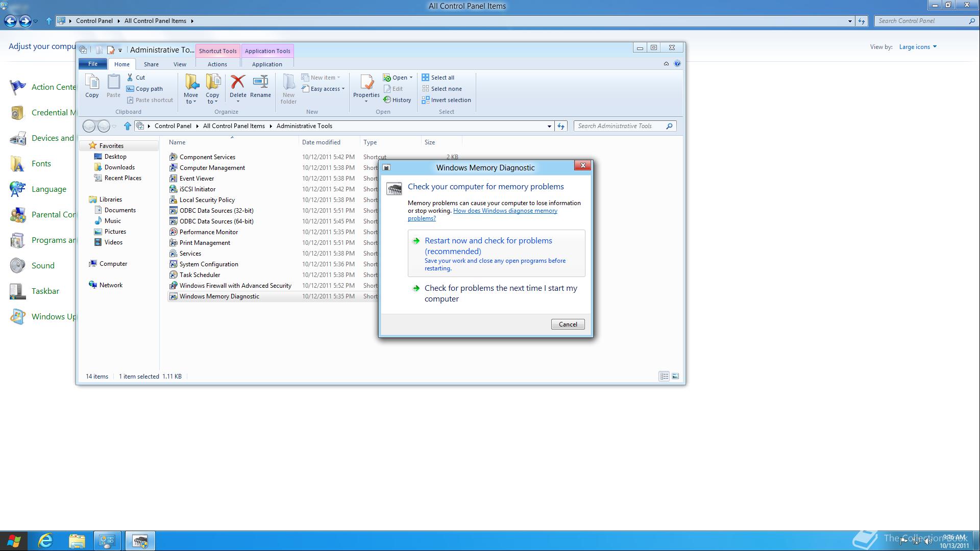Image resolution: width=980 pixels, height=551 pixels.
Task: Expand the Explorer address bar history dropdown
Action: (549, 126)
